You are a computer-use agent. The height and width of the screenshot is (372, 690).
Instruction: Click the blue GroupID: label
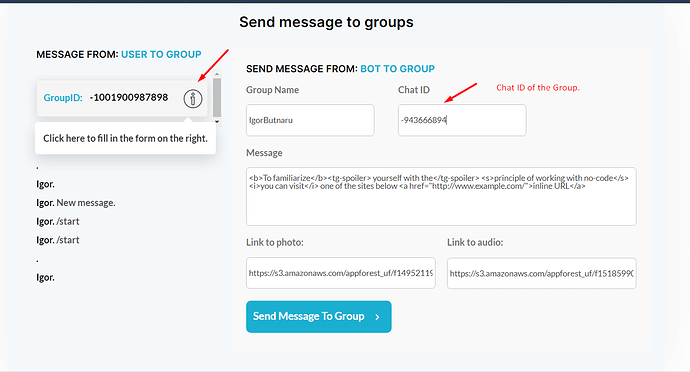(x=63, y=98)
